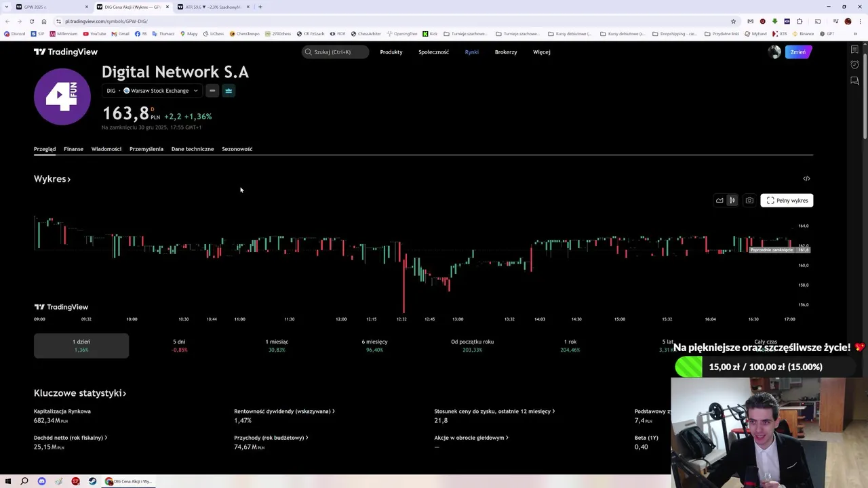Click the search magnifier icon

click(309, 52)
